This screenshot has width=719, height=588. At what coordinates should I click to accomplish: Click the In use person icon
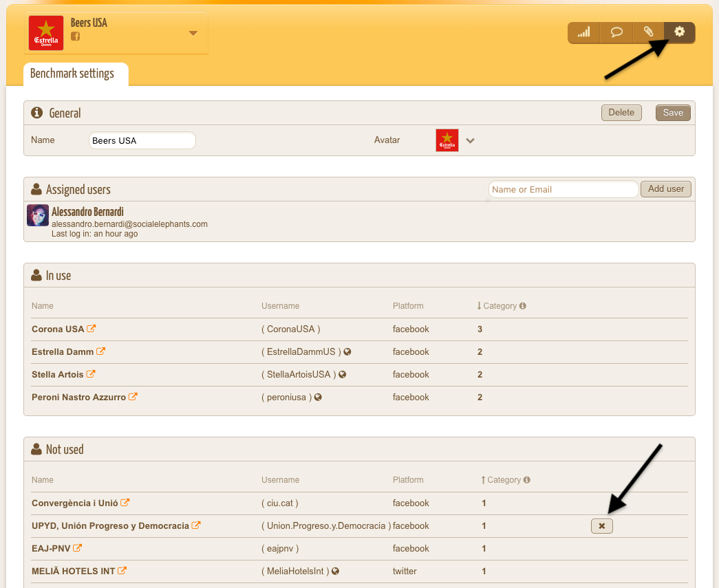[x=36, y=275]
